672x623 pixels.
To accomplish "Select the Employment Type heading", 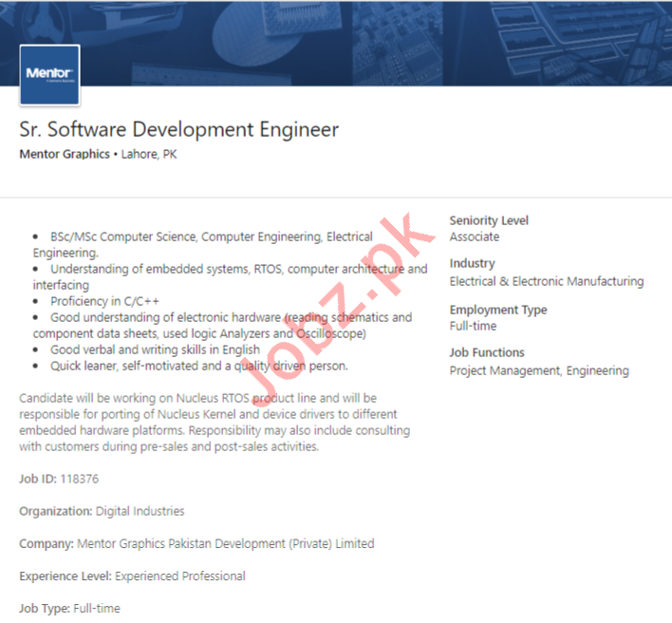I will point(497,310).
